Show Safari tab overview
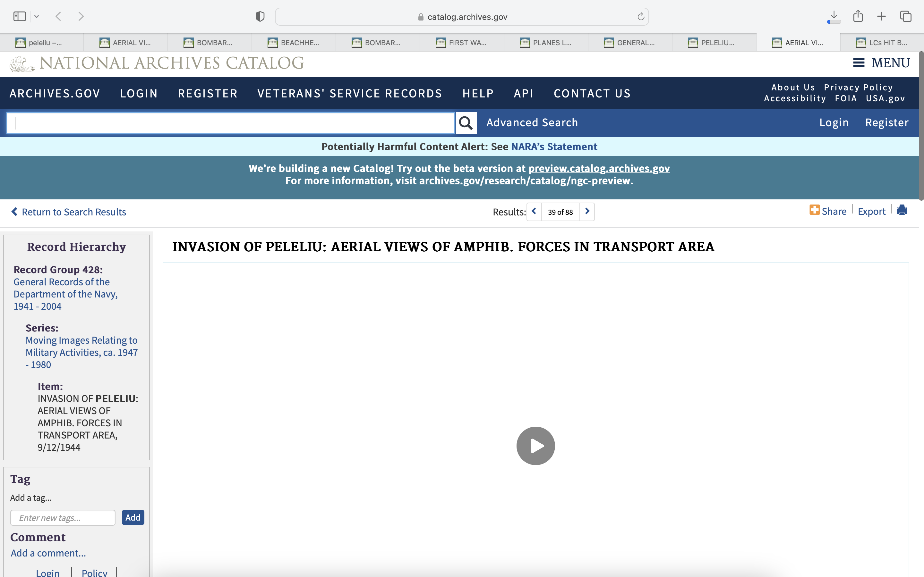 point(906,16)
